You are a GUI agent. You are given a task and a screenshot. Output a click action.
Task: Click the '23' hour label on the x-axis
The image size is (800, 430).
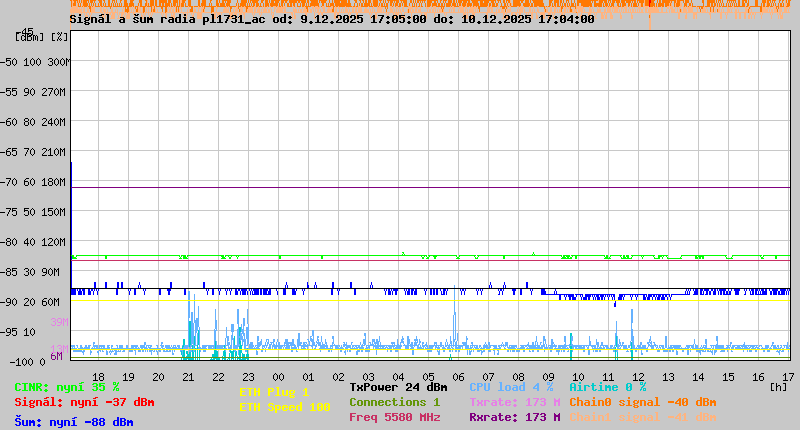[248, 377]
